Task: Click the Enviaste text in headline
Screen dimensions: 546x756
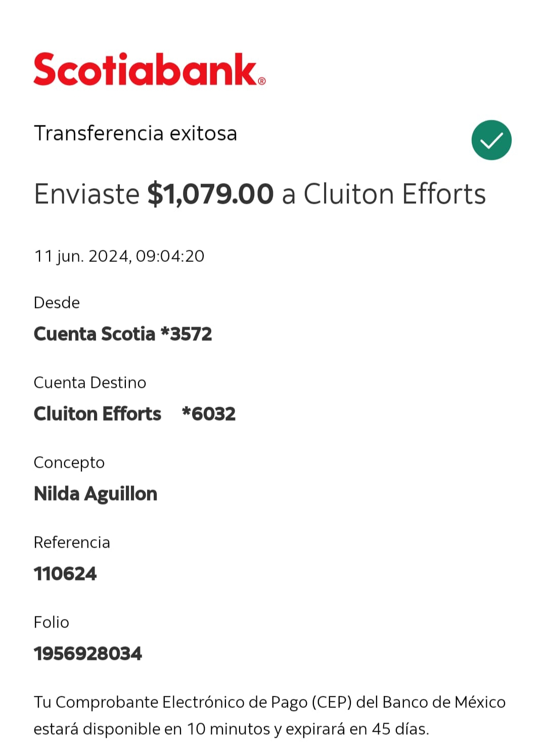Action: [86, 194]
